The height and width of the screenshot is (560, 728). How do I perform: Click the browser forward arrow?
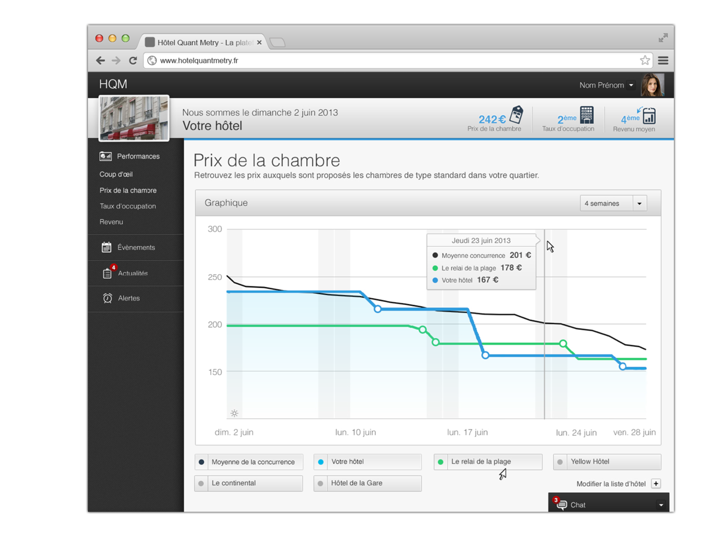point(116,60)
